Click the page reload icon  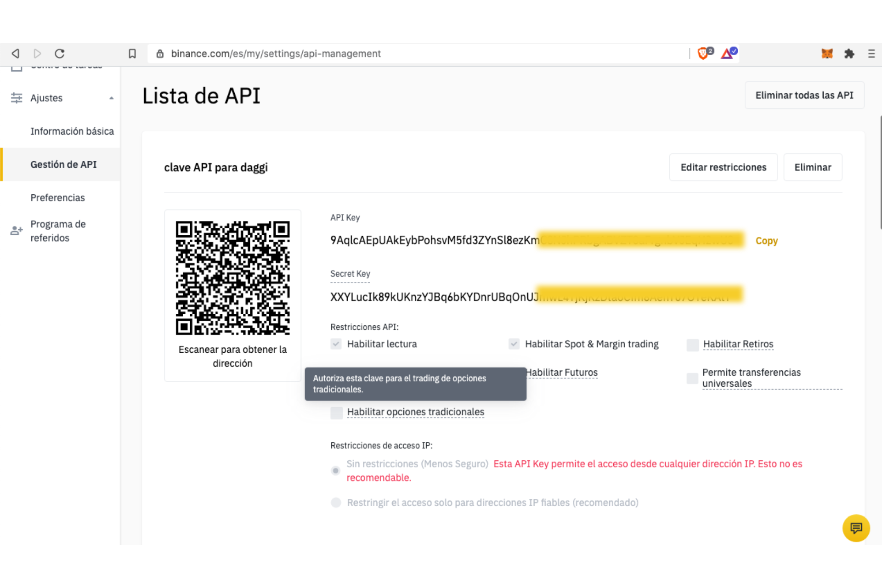coord(60,54)
